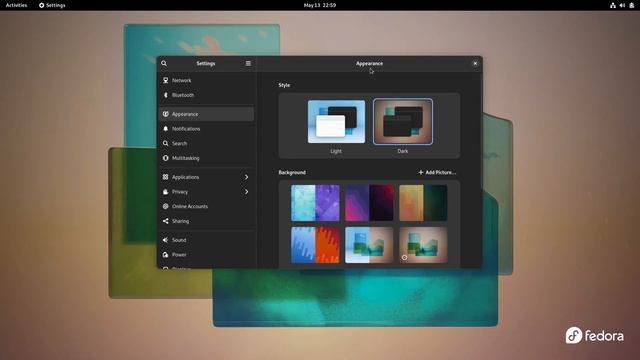Image resolution: width=640 pixels, height=360 pixels.
Task: Open Online Accounts text label
Action: (190, 206)
